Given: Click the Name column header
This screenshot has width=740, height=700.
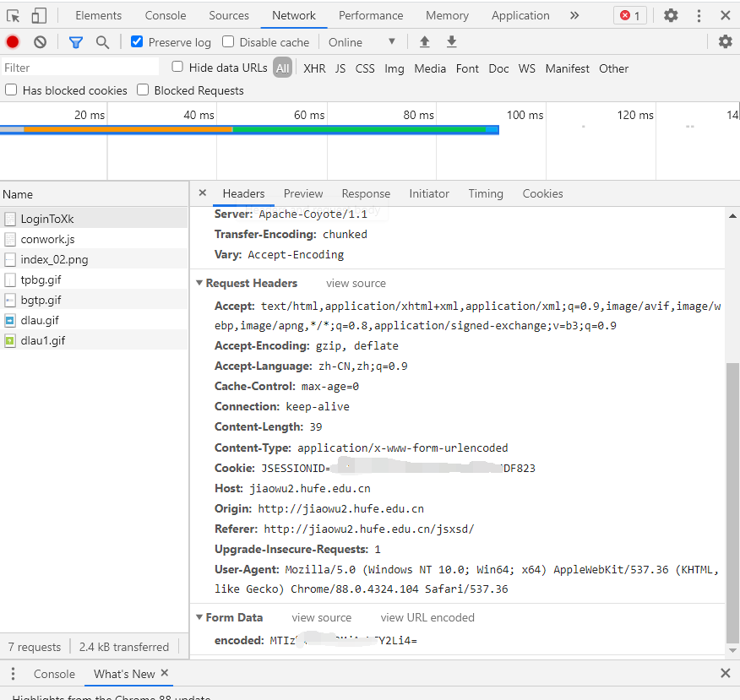Looking at the screenshot, I should click(94, 194).
